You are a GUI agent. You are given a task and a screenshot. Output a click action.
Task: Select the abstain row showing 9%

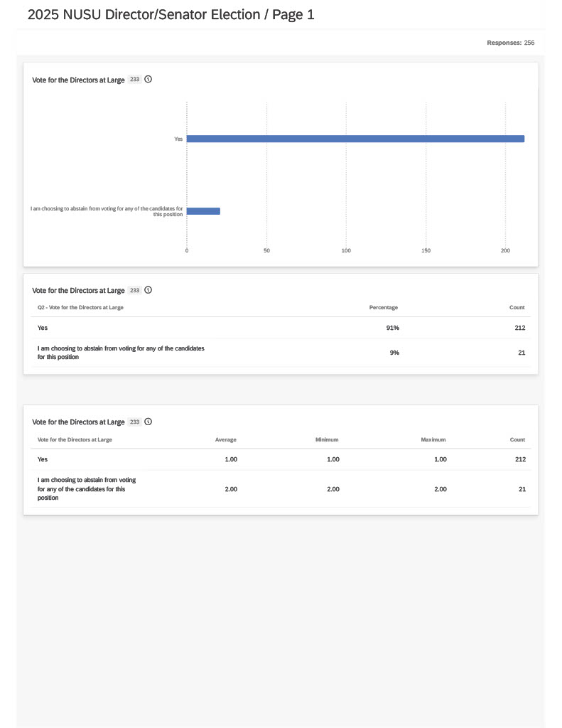tap(281, 353)
